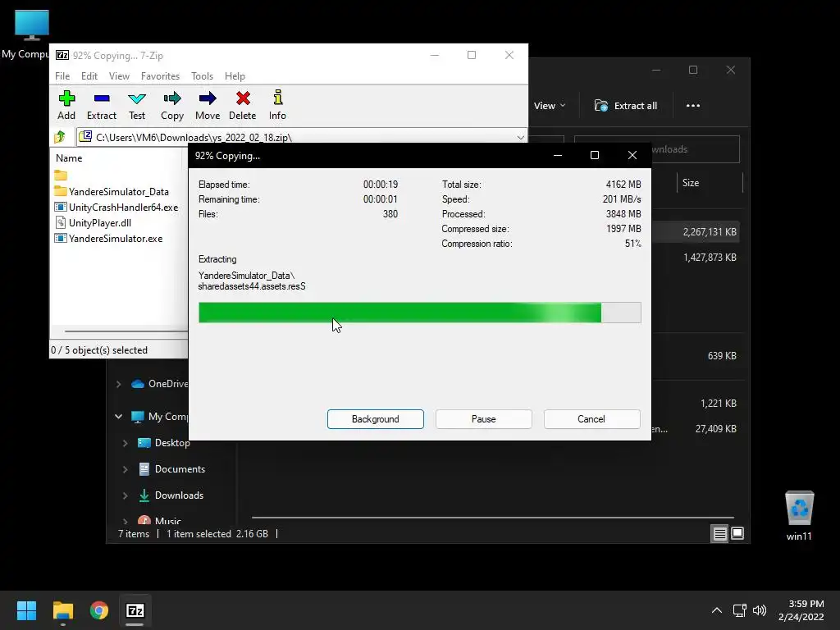The width and height of the screenshot is (840, 630).
Task: Open the Windows Start menu
Action: pos(26,610)
